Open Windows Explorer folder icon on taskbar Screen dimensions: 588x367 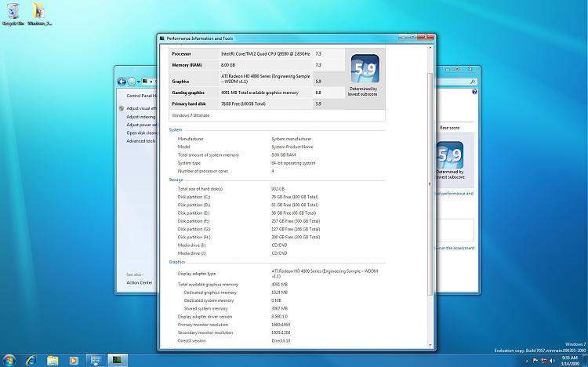point(53,361)
